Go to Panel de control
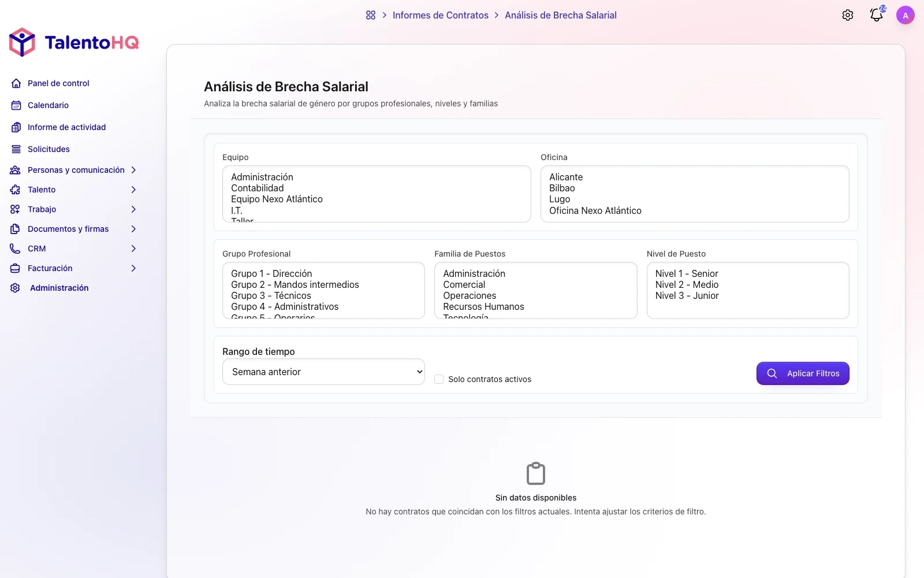Viewport: 924px width, 578px height. click(58, 83)
